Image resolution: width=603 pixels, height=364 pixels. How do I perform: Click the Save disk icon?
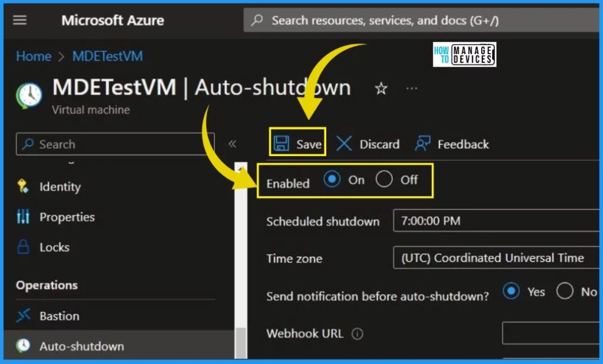[x=281, y=144]
